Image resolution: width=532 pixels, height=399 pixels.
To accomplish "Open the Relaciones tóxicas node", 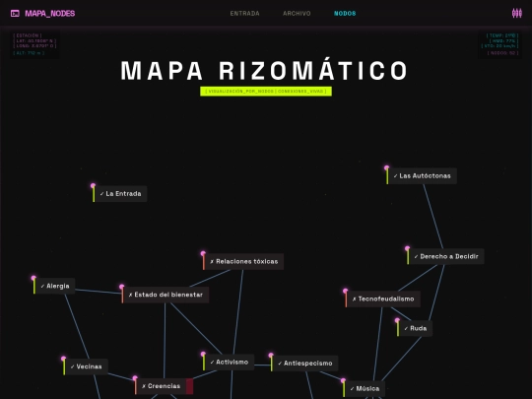I will point(244,262).
